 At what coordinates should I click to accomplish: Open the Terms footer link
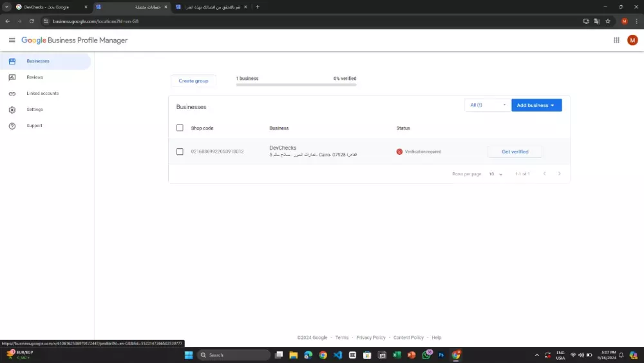(342, 337)
